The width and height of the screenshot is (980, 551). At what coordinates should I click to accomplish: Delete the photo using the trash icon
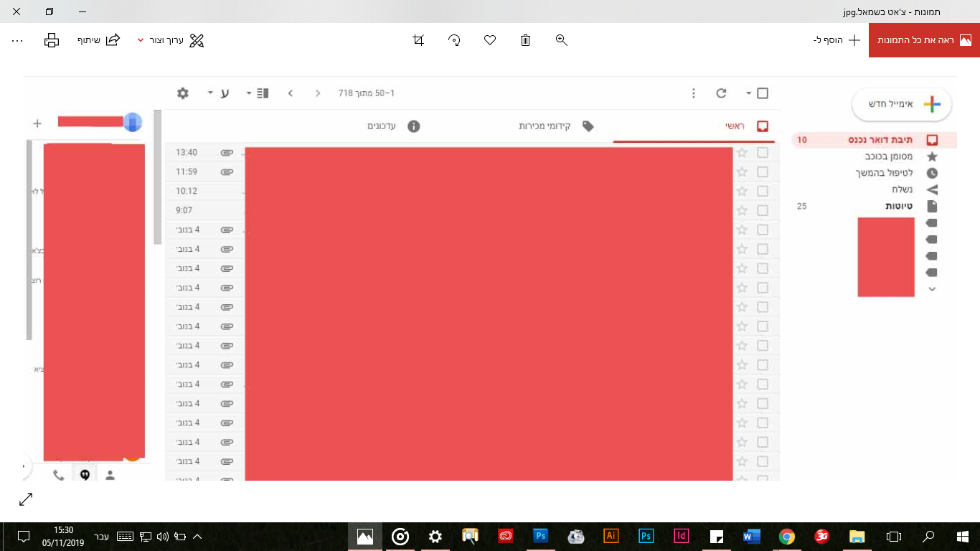pyautogui.click(x=525, y=40)
